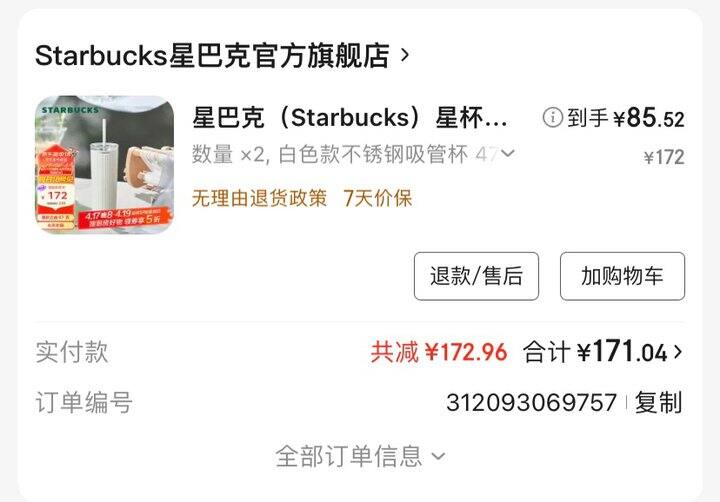View the 无理由退货政策 tag details
The width and height of the screenshot is (720, 502).
tap(259, 198)
